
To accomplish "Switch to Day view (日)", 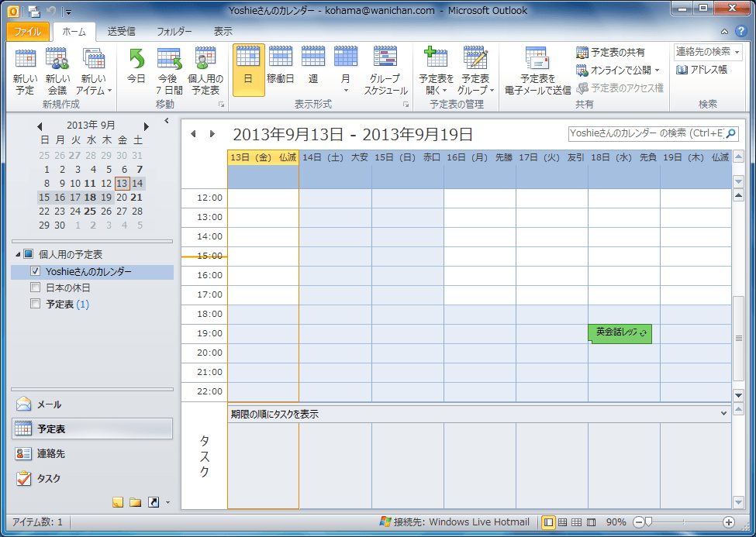I will 248,71.
